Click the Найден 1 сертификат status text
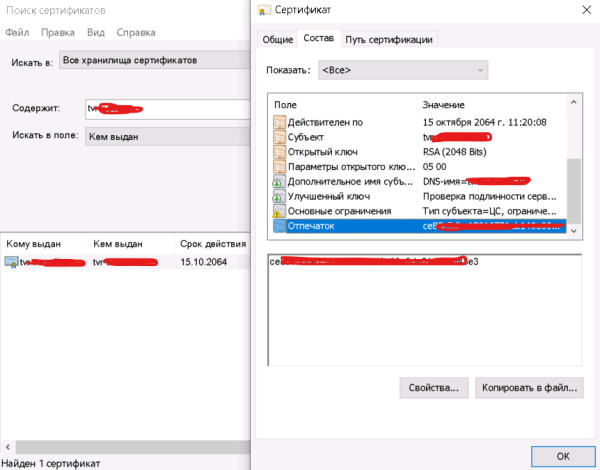600x470 pixels. click(x=51, y=463)
